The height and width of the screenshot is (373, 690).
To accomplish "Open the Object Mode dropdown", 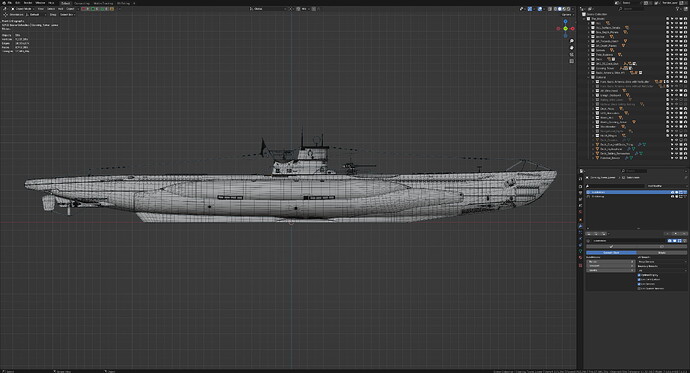I will [24, 9].
